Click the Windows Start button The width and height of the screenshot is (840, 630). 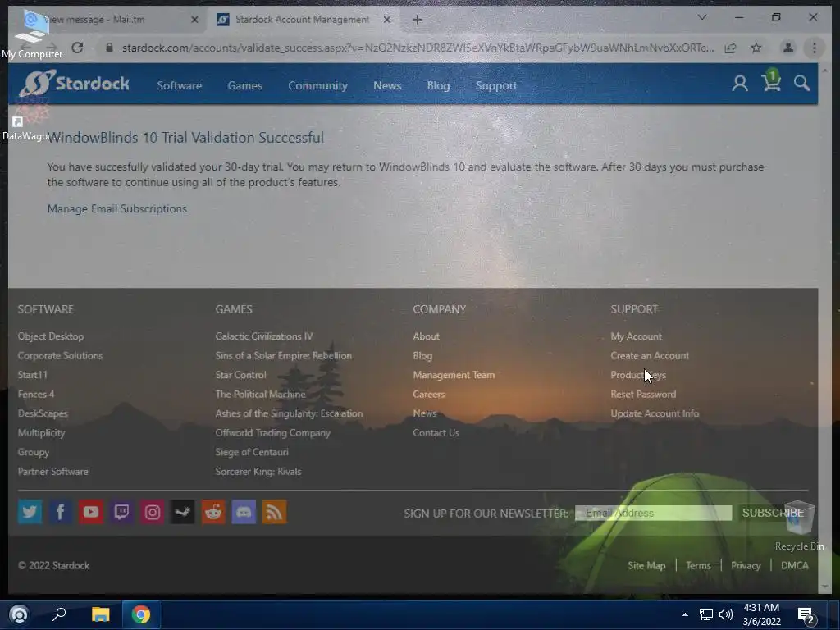19,614
